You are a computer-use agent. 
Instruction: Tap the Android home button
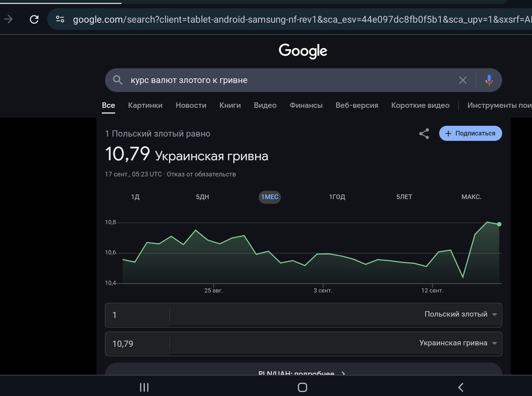pyautogui.click(x=303, y=387)
